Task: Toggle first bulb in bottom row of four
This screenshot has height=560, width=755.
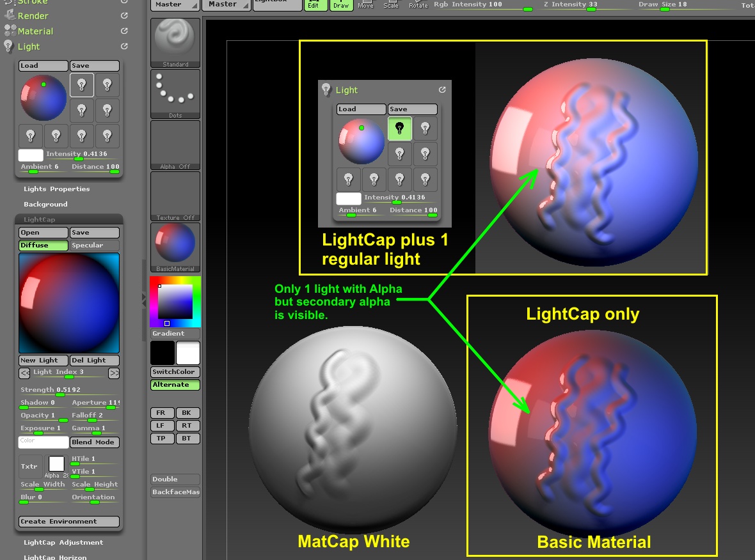Action: click(x=31, y=136)
